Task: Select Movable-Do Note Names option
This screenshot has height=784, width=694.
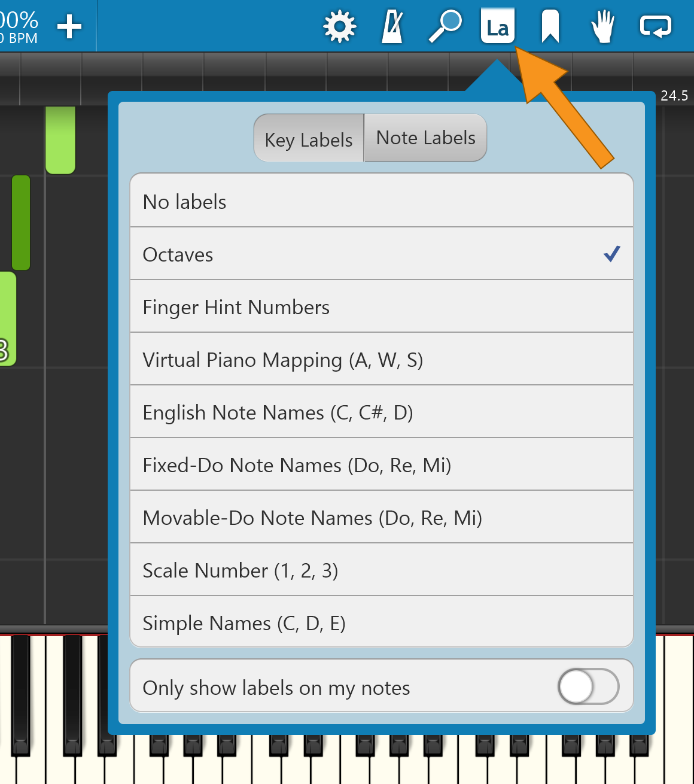Action: 382,517
